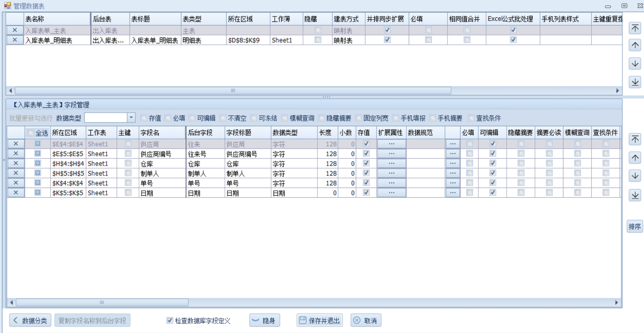
Task: Click move-down arrow in field management panel
Action: 635,176
